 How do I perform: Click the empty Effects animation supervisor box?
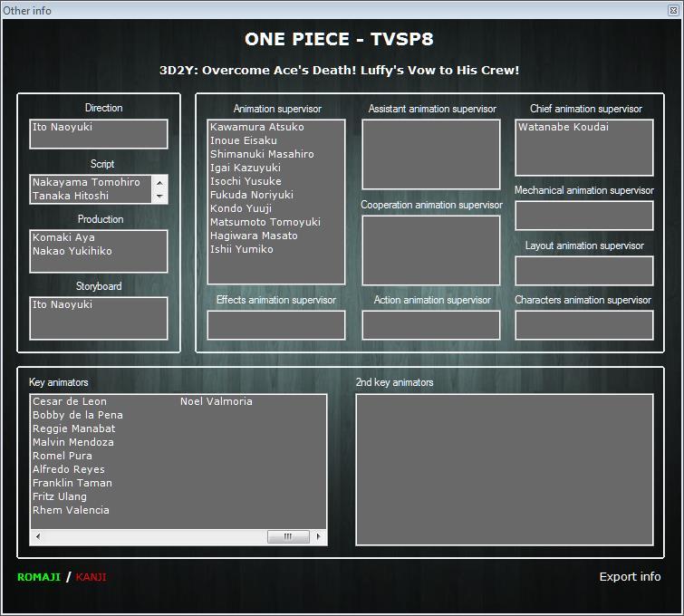click(276, 325)
